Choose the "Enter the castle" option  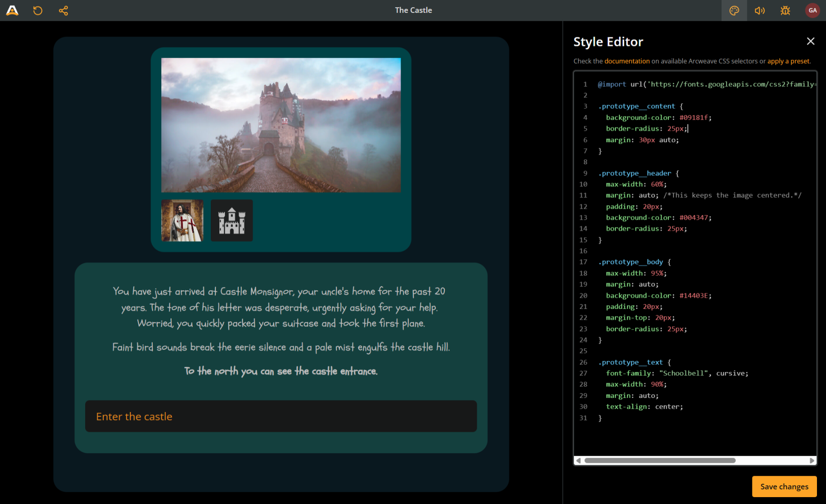[x=134, y=416]
